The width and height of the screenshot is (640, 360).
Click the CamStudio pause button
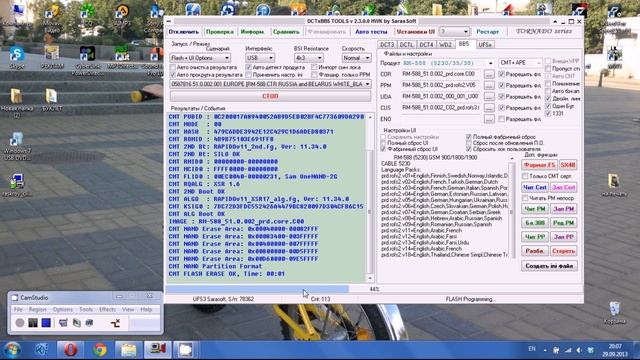click(33, 323)
